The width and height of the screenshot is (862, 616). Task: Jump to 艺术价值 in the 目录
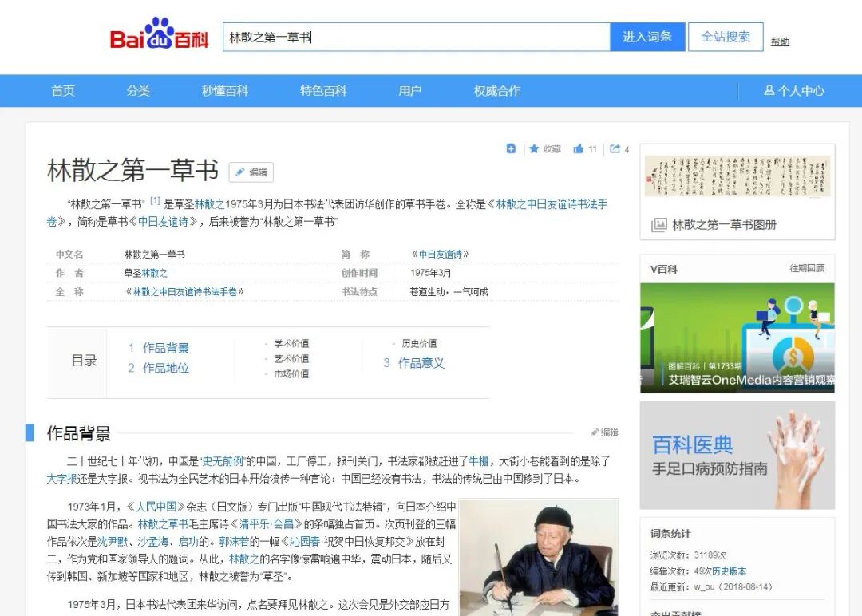pyautogui.click(x=291, y=359)
